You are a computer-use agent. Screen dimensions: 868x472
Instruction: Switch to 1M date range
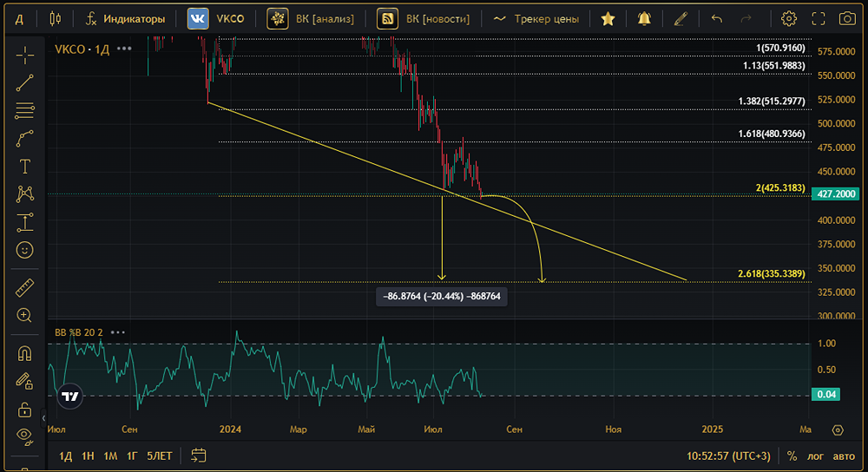110,456
